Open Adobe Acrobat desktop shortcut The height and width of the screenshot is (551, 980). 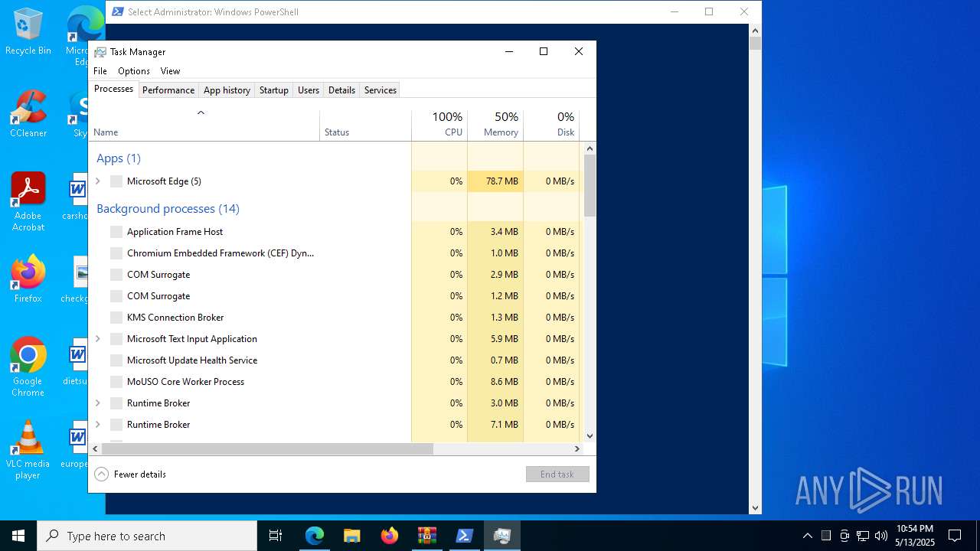click(28, 202)
